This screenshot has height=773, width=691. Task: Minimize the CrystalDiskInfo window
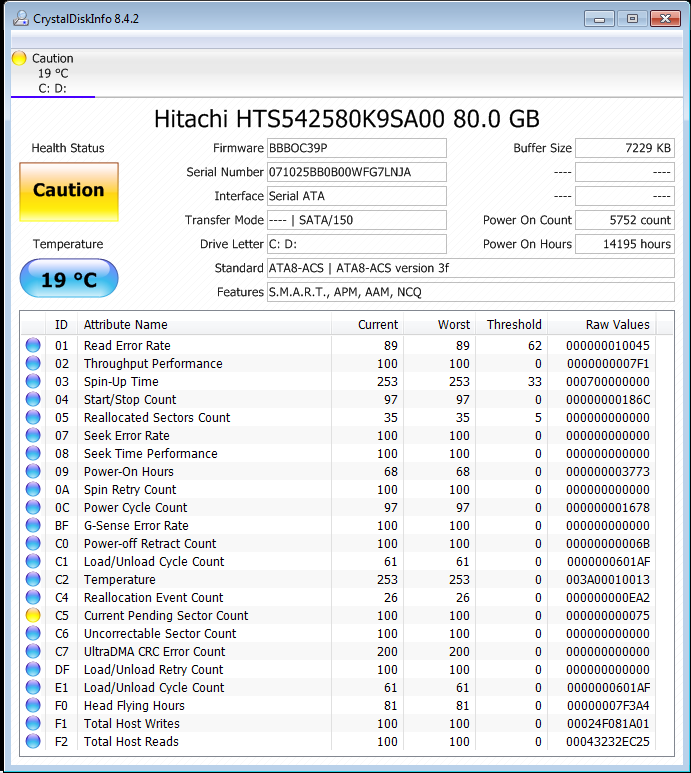tap(599, 19)
